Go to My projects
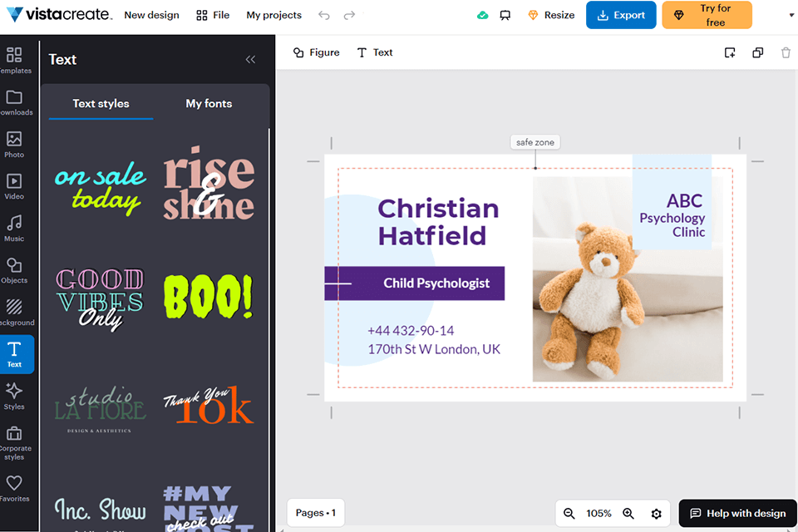This screenshot has height=532, width=798. [273, 15]
